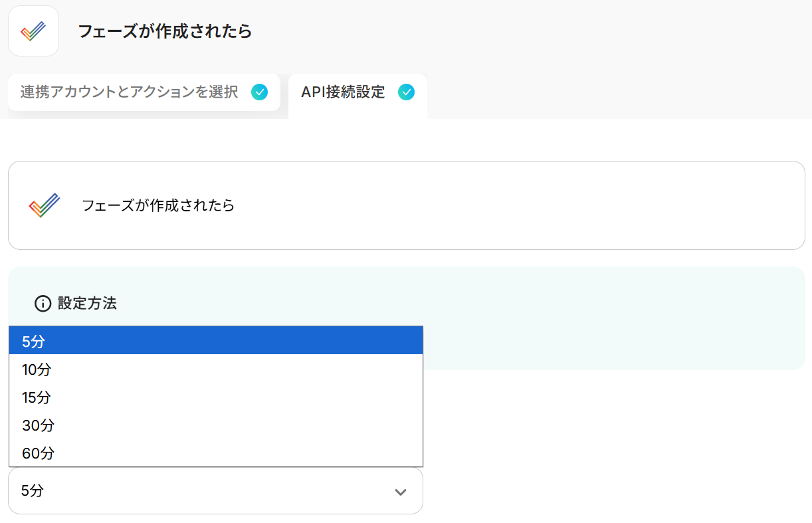Click the Zoho Projects logo in the header
The height and width of the screenshot is (523, 812).
[x=33, y=31]
